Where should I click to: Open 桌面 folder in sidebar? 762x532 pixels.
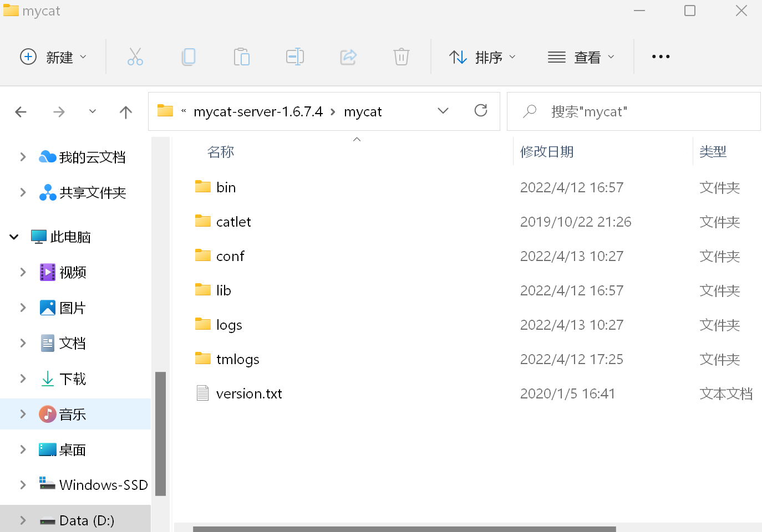click(63, 449)
